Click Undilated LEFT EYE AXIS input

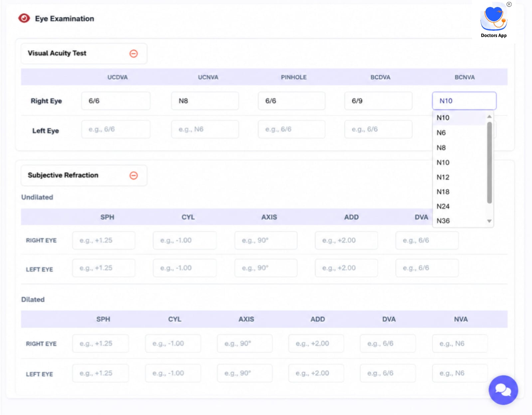(x=266, y=268)
